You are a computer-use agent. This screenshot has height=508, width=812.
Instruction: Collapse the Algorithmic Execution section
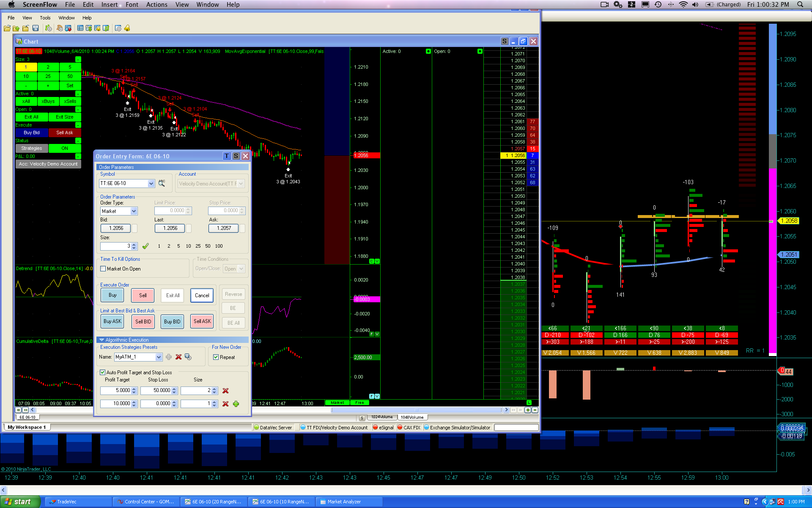(101, 340)
